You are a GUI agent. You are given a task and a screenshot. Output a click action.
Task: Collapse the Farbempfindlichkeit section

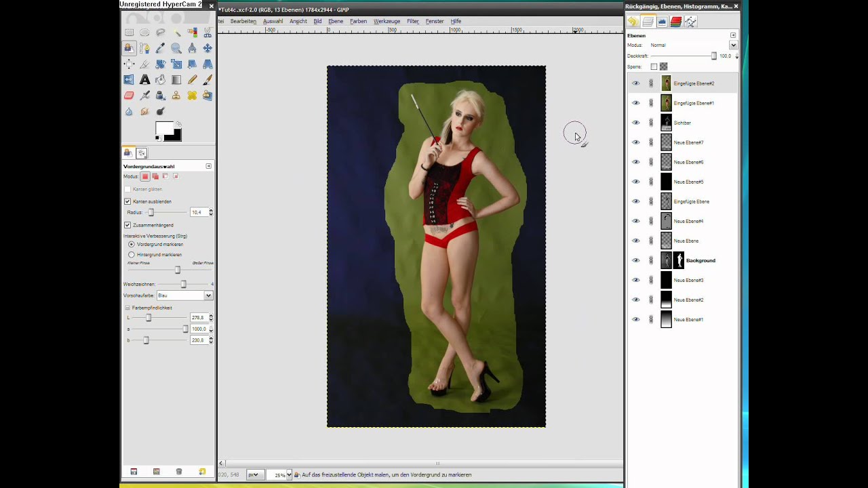tap(127, 308)
